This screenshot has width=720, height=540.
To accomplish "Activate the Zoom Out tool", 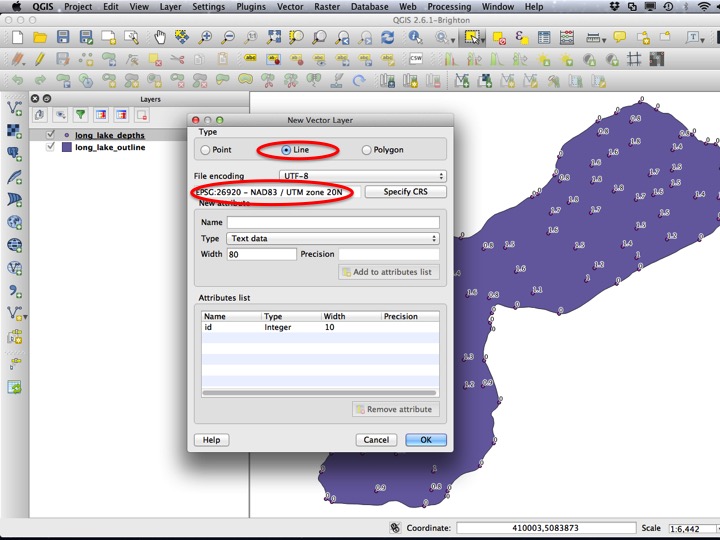I will (228, 37).
